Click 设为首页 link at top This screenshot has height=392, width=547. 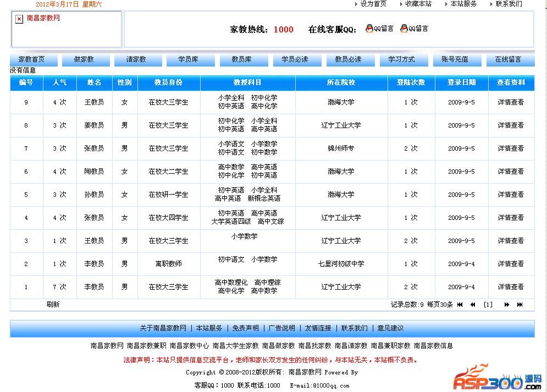pos(373,4)
